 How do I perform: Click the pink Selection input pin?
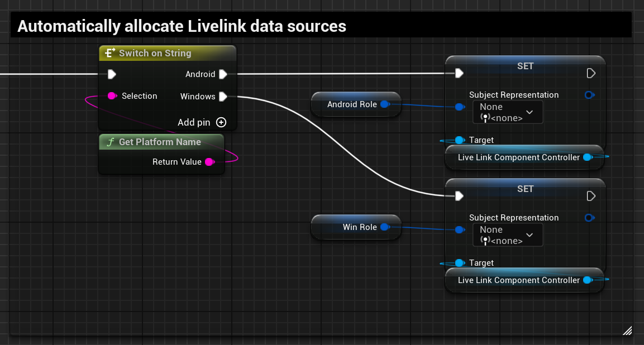coord(112,96)
